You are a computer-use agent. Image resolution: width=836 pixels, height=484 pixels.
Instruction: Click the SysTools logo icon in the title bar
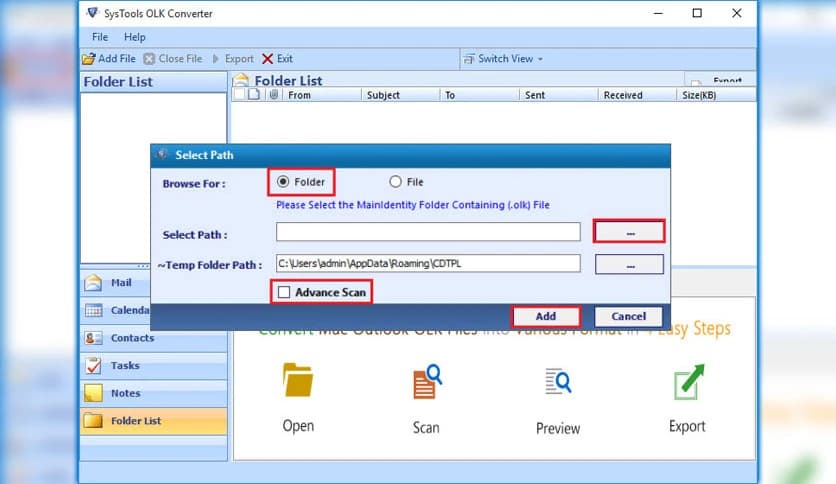click(x=92, y=13)
